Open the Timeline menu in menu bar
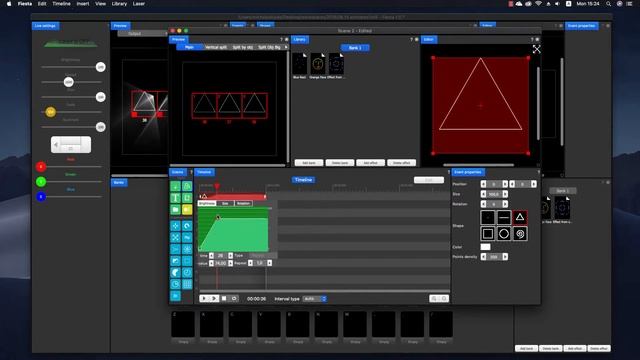This screenshot has height=360, width=640. [x=61, y=4]
